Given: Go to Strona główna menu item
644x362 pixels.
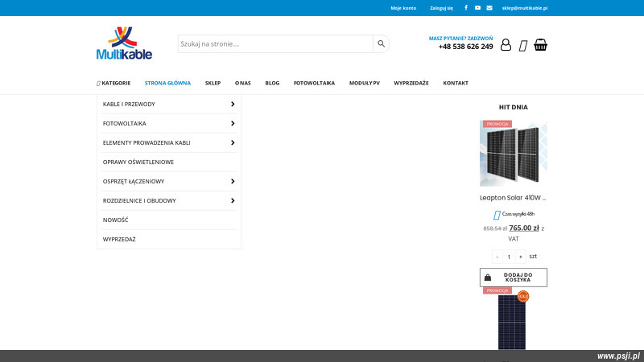Looking at the screenshot, I should tap(167, 83).
